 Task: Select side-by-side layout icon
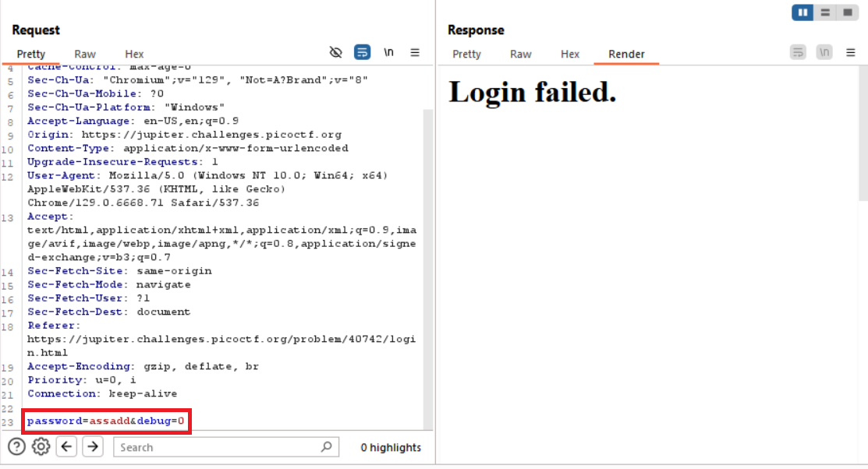pyautogui.click(x=802, y=12)
